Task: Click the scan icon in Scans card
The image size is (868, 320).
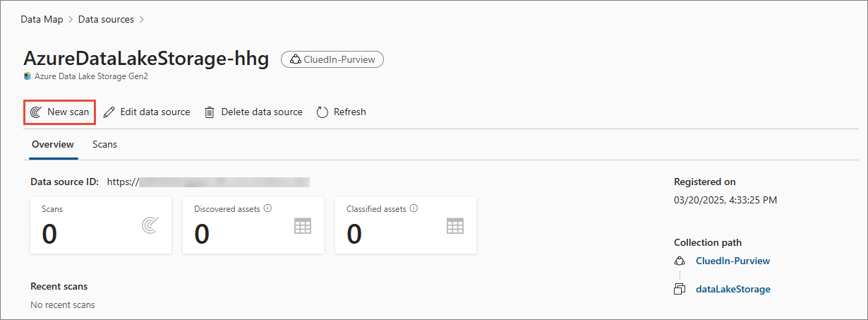Action: 150,225
